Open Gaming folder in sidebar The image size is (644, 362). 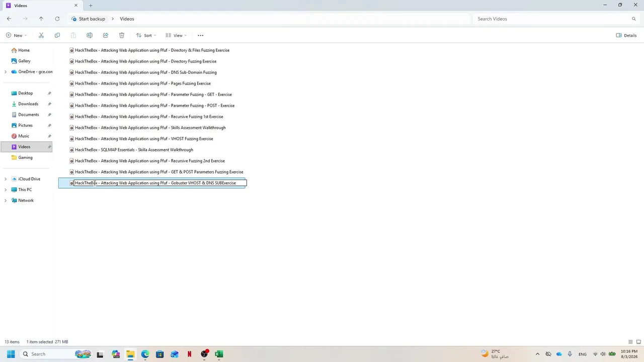(x=26, y=157)
